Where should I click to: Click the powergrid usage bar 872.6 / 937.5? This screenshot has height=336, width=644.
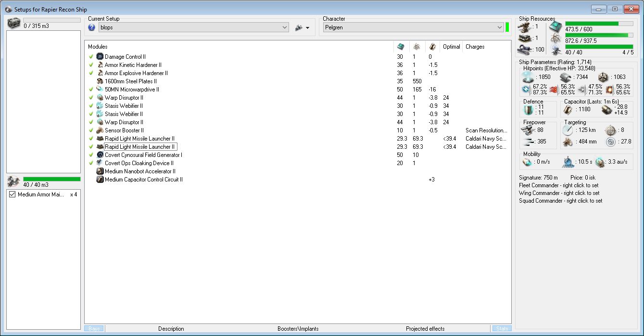[x=599, y=35]
